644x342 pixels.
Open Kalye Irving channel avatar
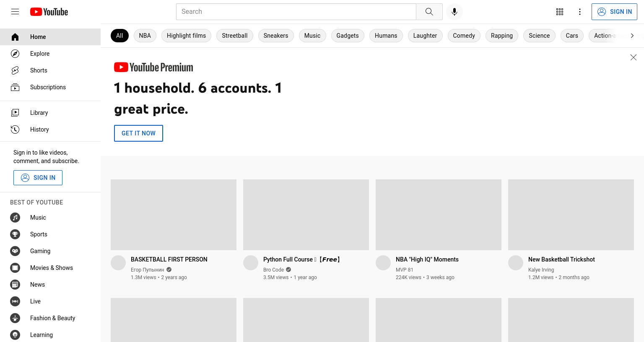pyautogui.click(x=516, y=263)
